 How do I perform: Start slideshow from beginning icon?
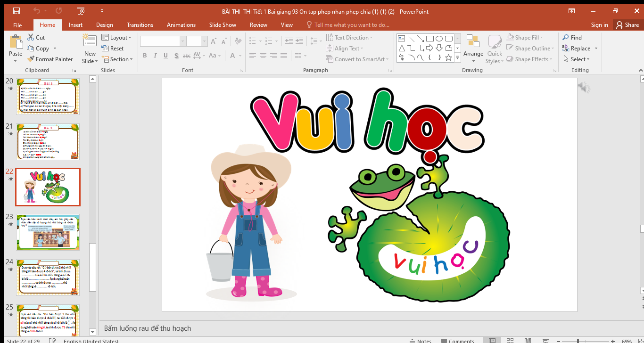(x=81, y=10)
